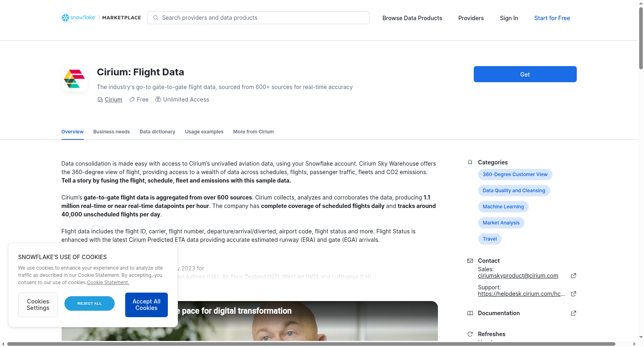Click the vertical page scrollbar
Image resolution: width=644 pixels, height=347 pixels.
point(641,38)
